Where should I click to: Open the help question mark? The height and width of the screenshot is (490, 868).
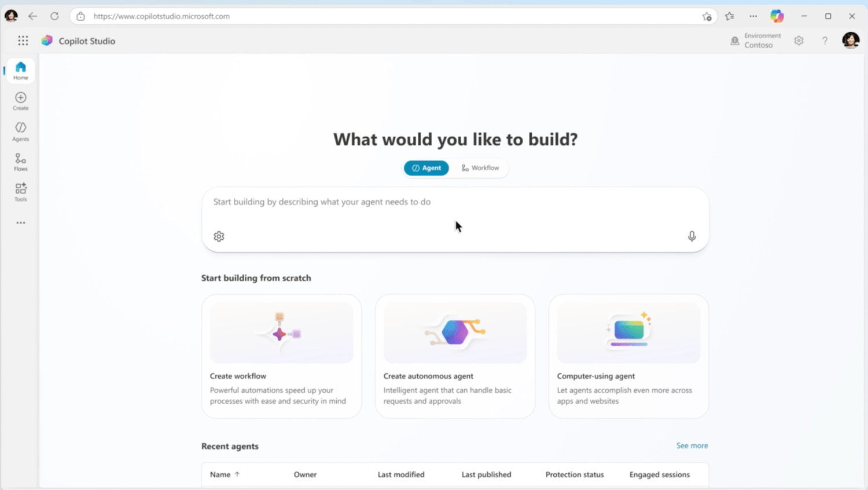[825, 41]
